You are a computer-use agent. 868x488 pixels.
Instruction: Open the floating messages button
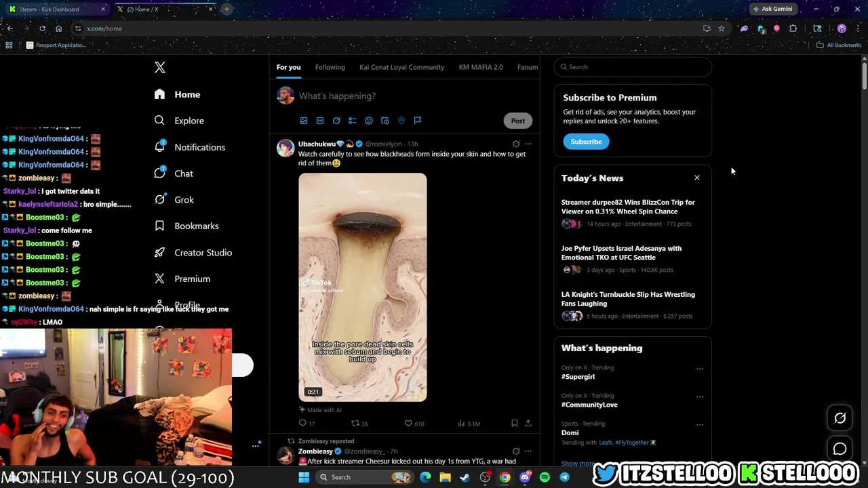(x=840, y=449)
